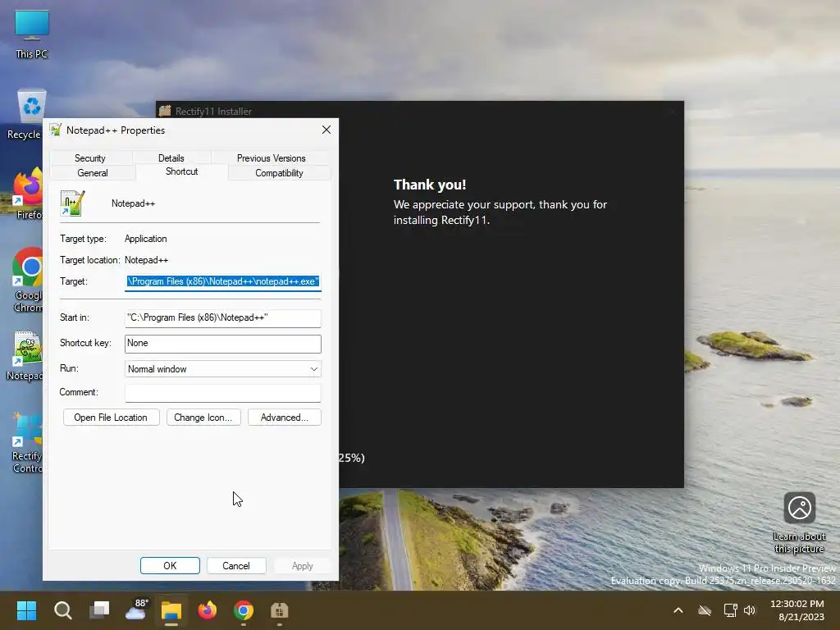The image size is (840, 630).
Task: Click in the Target path field
Action: (x=223, y=281)
